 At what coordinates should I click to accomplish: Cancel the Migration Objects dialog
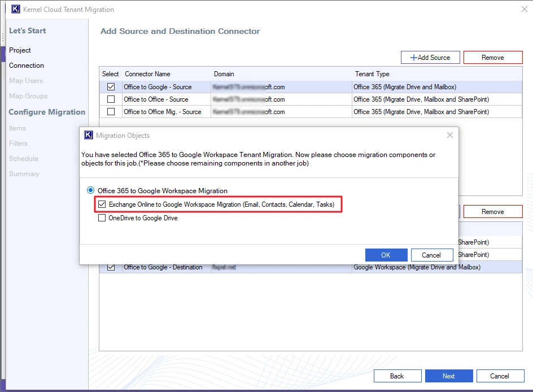click(432, 255)
